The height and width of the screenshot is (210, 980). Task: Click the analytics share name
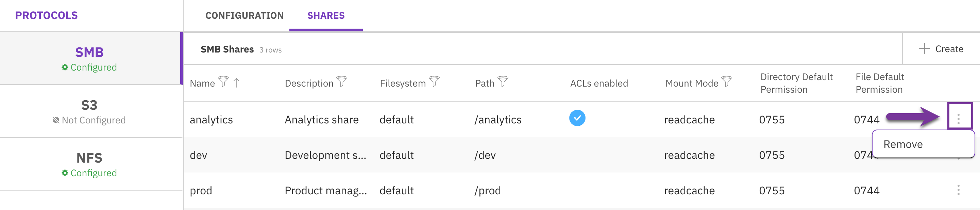(x=211, y=120)
